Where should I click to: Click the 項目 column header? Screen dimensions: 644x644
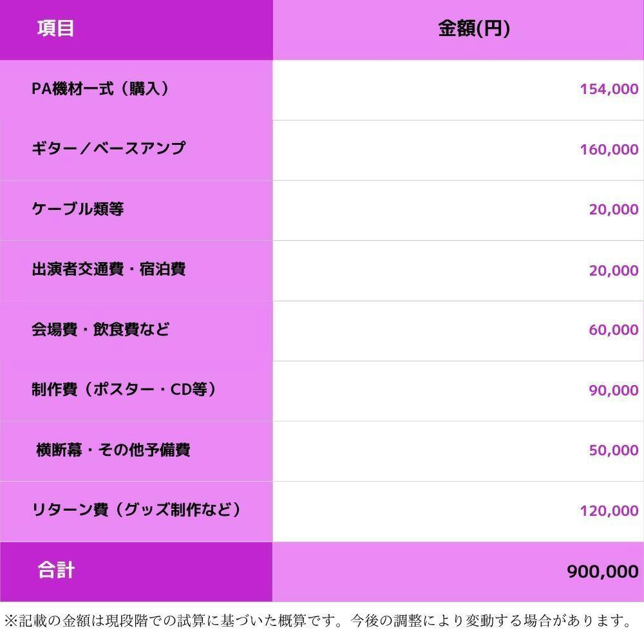coord(56,29)
